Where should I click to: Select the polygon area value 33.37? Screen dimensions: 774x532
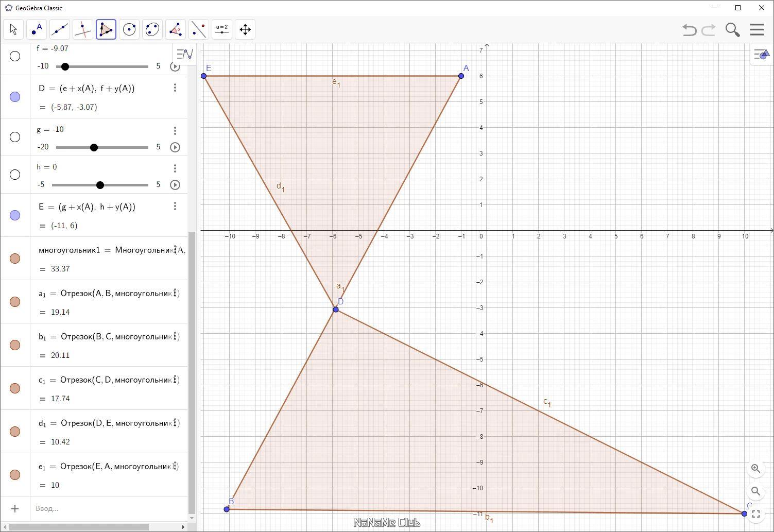coord(60,269)
